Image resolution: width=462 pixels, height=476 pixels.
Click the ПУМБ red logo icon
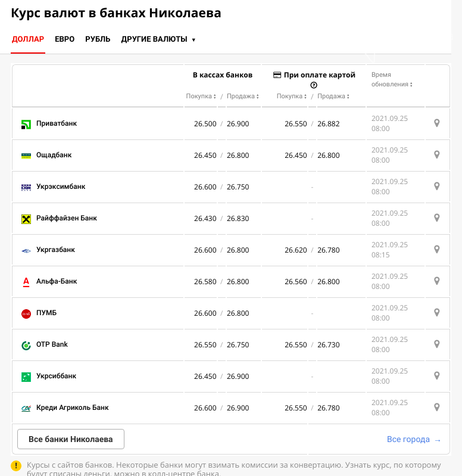click(26, 313)
